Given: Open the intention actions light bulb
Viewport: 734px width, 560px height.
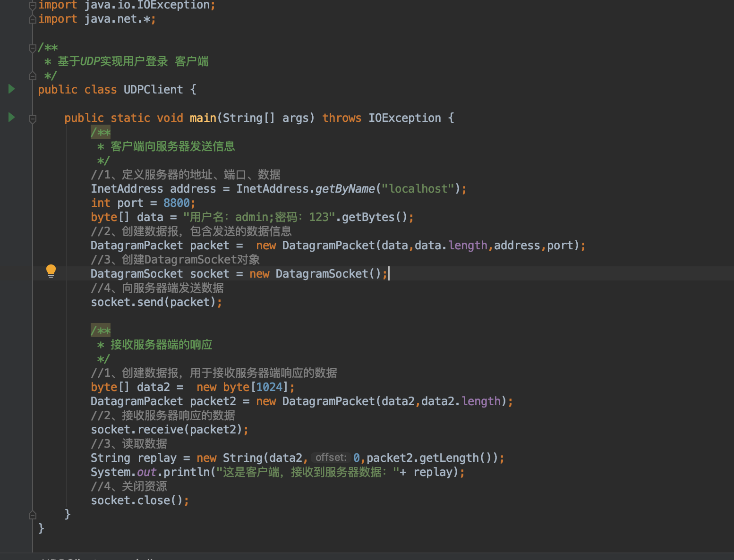Looking at the screenshot, I should point(51,271).
